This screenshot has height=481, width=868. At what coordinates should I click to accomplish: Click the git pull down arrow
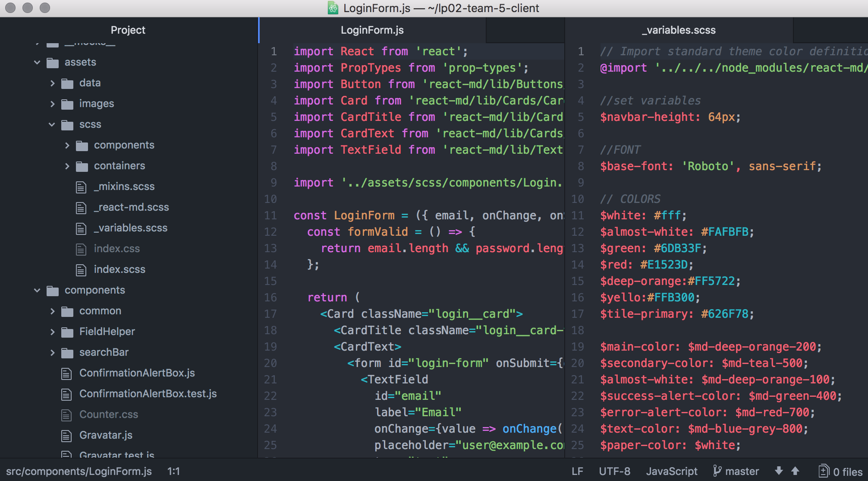tap(779, 471)
